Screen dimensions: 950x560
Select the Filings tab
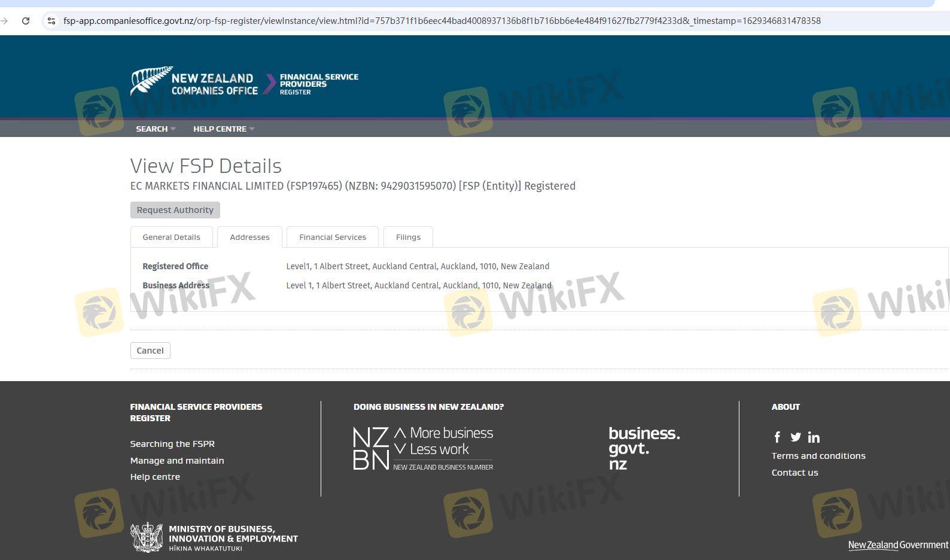[x=408, y=237]
